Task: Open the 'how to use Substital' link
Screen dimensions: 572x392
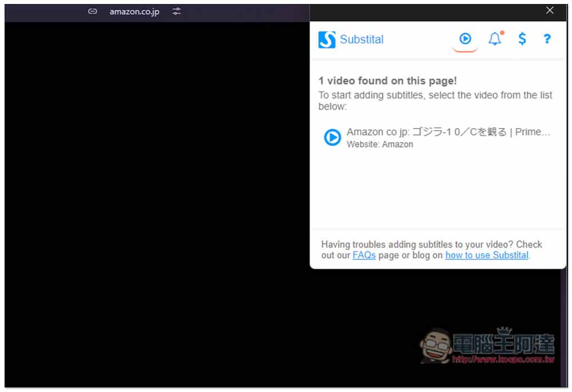Action: tap(487, 255)
